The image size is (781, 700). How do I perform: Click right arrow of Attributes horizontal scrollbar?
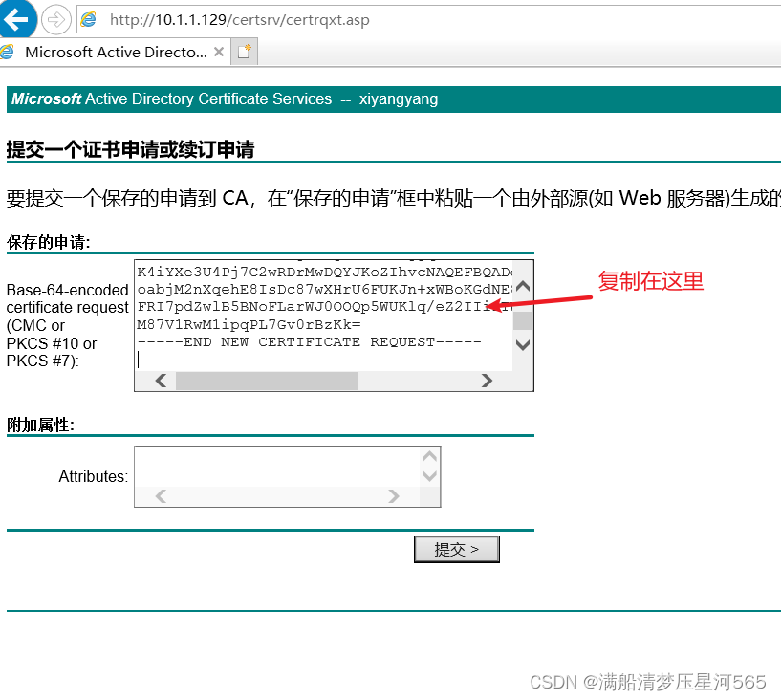pos(394,496)
